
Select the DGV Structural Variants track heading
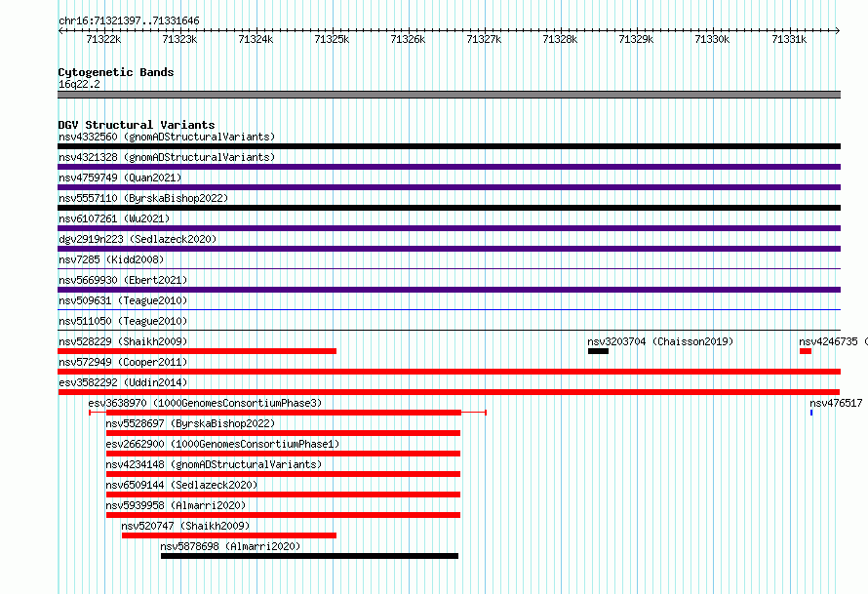(137, 125)
